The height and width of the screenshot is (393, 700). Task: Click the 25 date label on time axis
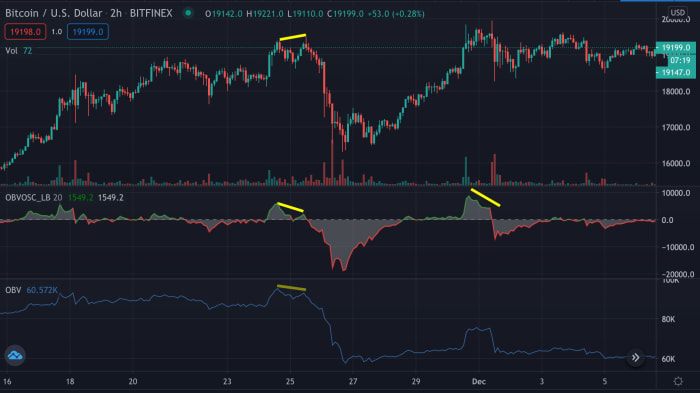pyautogui.click(x=290, y=381)
